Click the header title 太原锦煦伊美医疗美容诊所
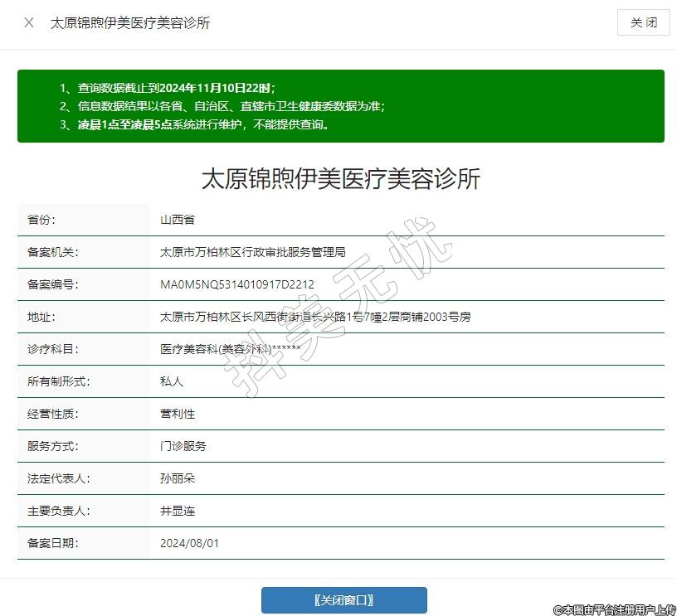 (x=130, y=22)
